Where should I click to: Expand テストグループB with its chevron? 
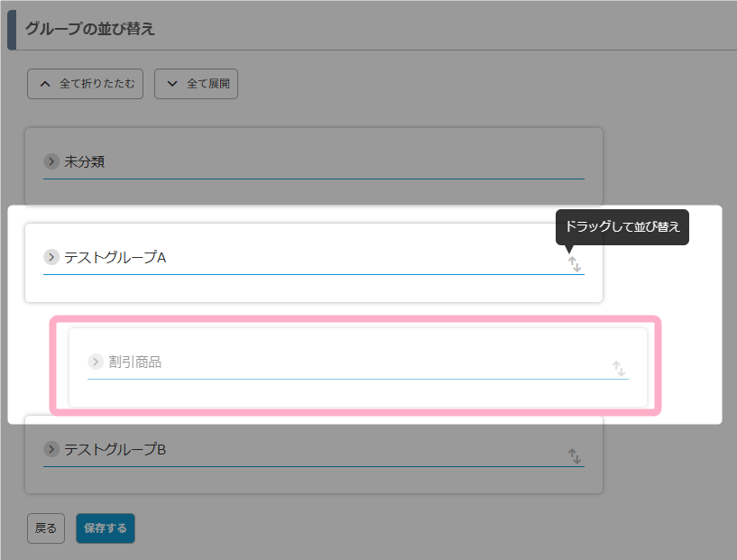pyautogui.click(x=51, y=449)
